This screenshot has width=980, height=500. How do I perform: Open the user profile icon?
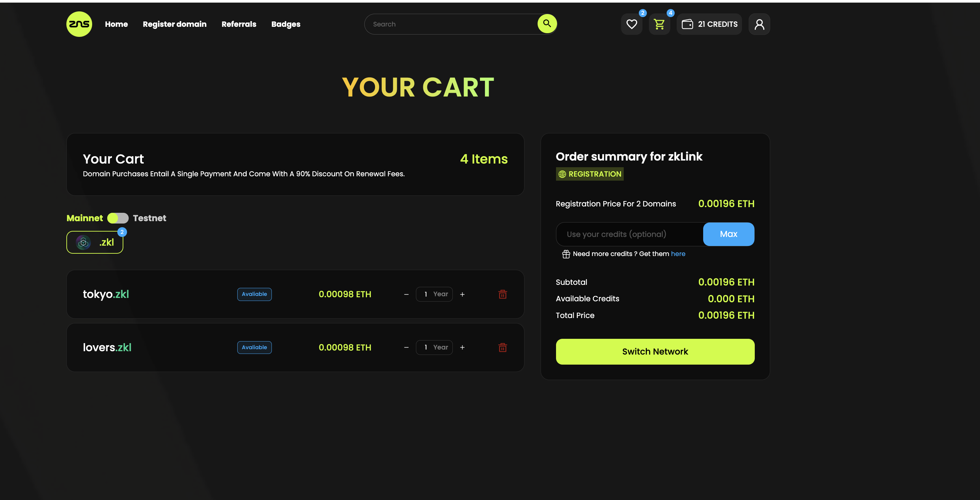click(x=759, y=24)
